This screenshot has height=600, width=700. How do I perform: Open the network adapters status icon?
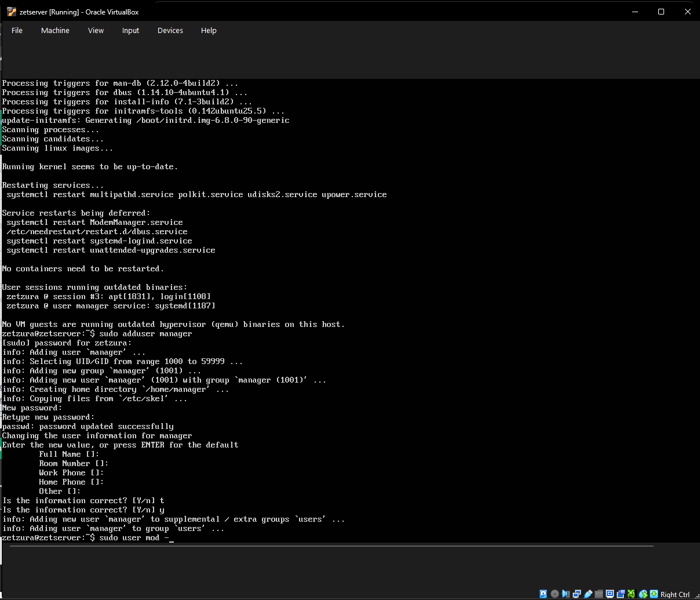(577, 594)
